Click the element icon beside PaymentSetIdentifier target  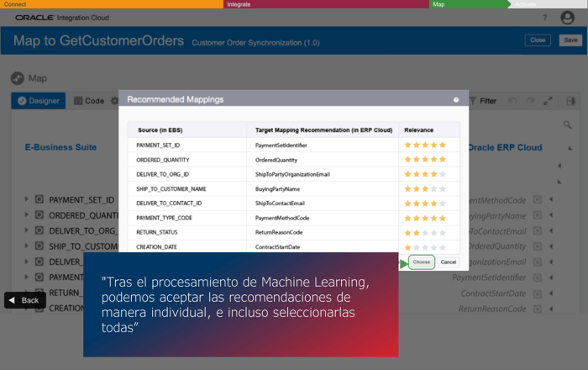538,277
